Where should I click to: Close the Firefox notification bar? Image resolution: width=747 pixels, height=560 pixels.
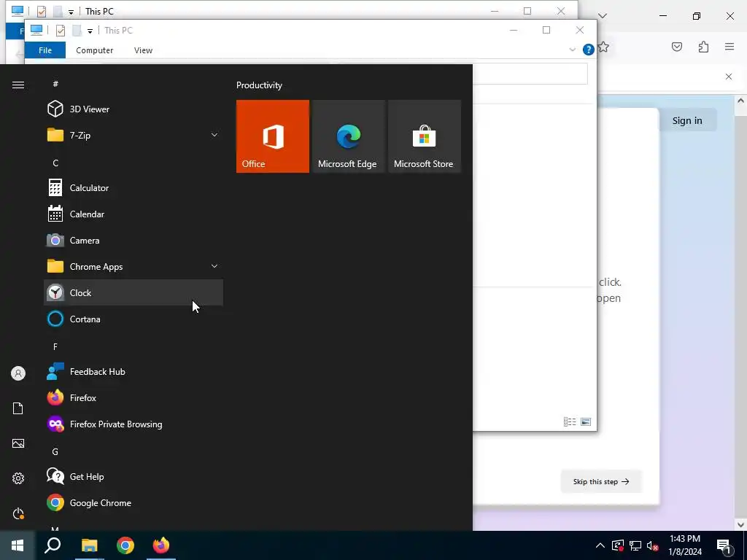[x=729, y=76]
